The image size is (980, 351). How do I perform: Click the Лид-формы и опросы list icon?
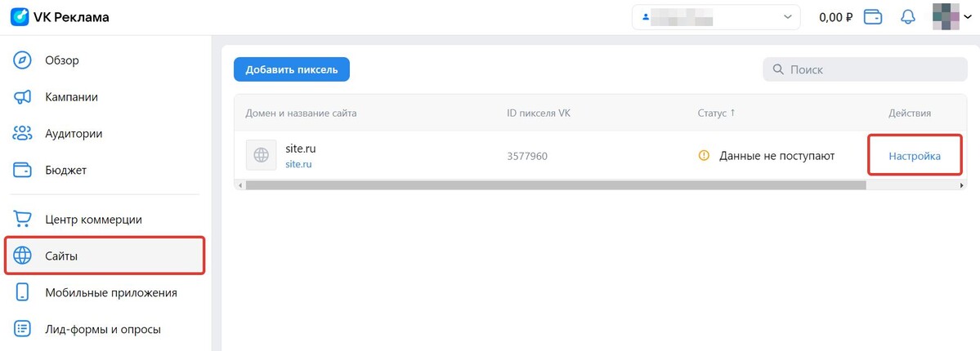(x=23, y=328)
